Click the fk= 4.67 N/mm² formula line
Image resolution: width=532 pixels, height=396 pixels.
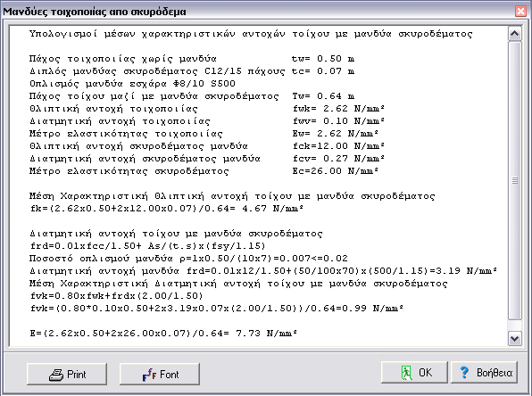[x=167, y=209]
